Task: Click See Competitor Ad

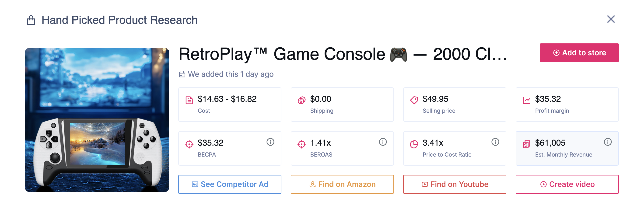Action: pos(230,184)
